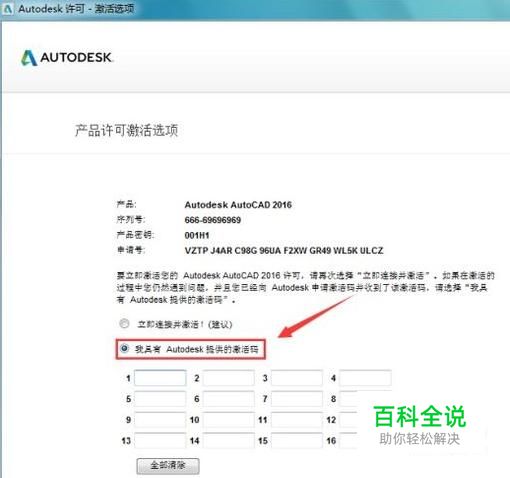The image size is (510, 478).
Task: Click the Autodesk window title bar icon
Action: [x=7, y=9]
